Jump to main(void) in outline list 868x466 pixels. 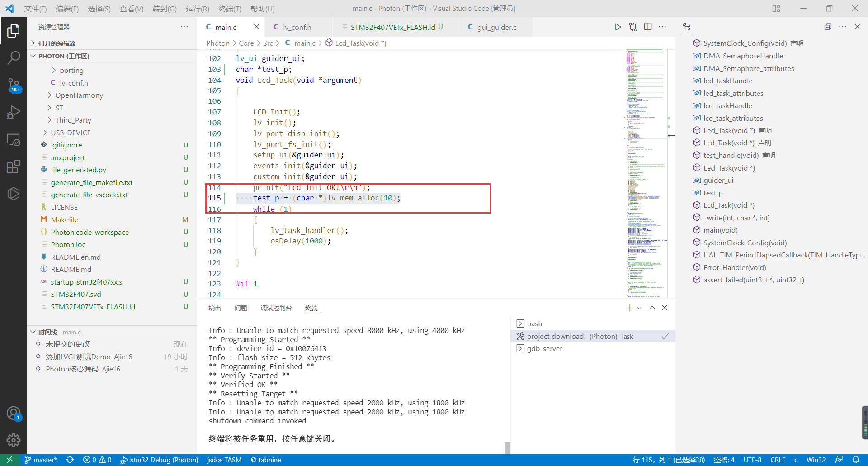click(x=720, y=230)
